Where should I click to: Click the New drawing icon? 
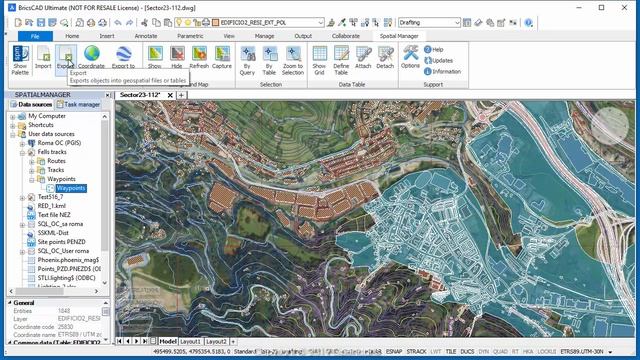[18, 22]
